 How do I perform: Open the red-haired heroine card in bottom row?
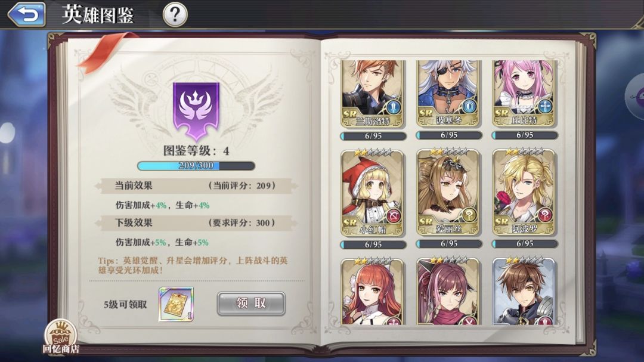373,292
